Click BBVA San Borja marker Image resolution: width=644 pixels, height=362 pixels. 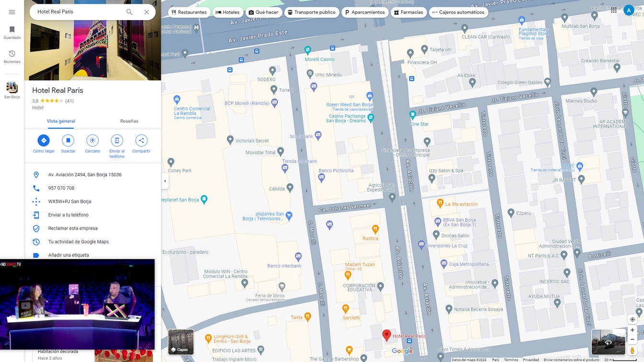pyautogui.click(x=437, y=221)
